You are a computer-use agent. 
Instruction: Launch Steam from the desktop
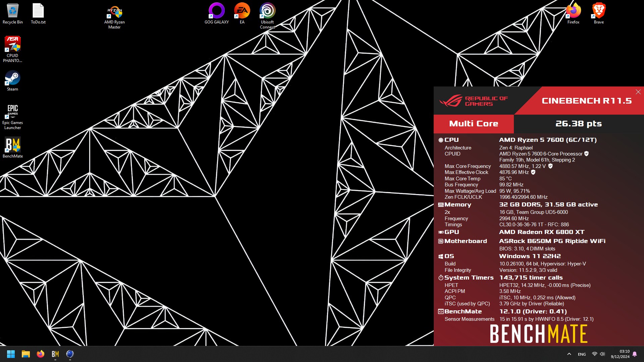click(x=12, y=80)
